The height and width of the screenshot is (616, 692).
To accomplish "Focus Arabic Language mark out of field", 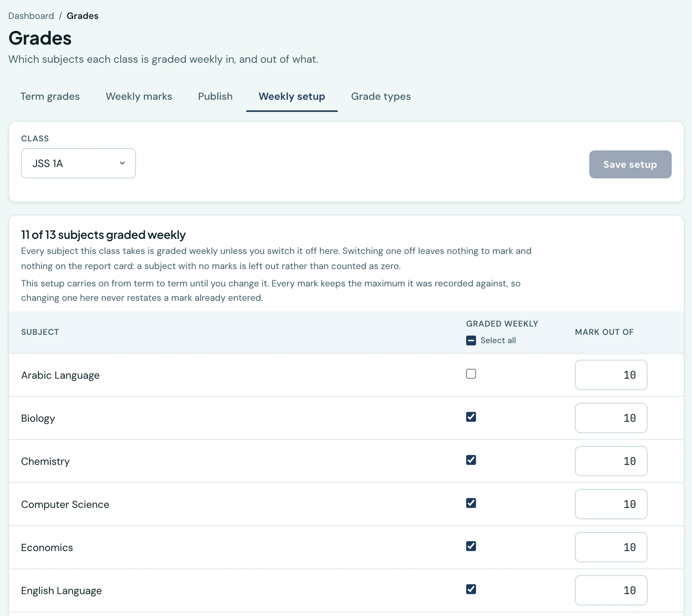I will coord(611,375).
